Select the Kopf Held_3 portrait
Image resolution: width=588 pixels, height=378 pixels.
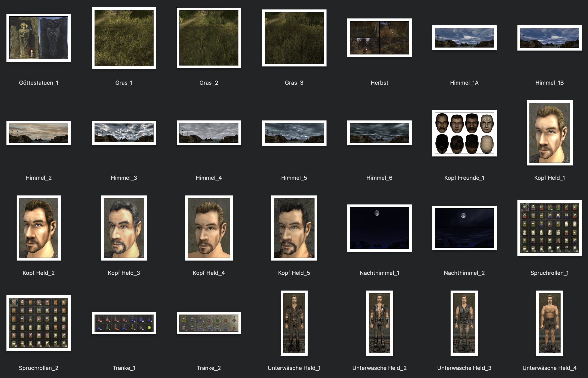[x=124, y=228]
